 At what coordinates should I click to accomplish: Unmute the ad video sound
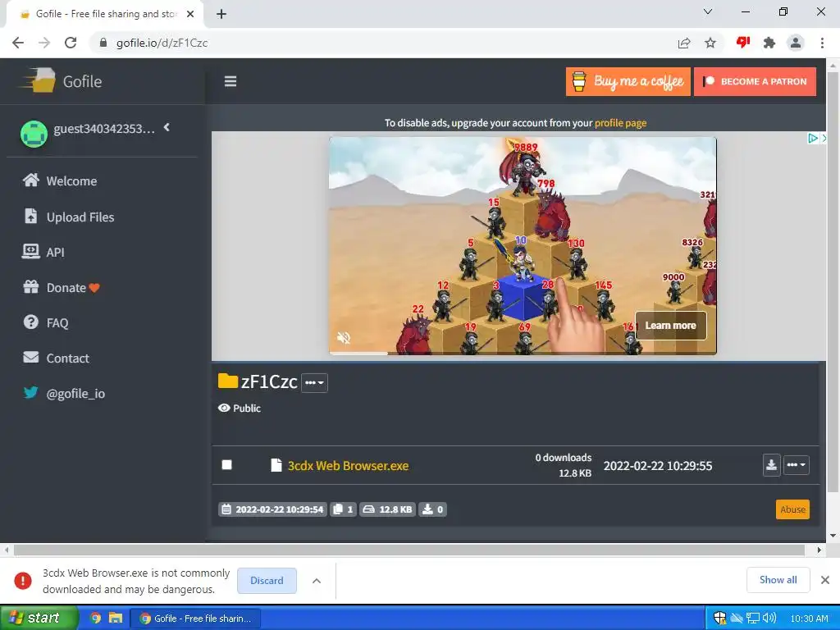pyautogui.click(x=344, y=337)
